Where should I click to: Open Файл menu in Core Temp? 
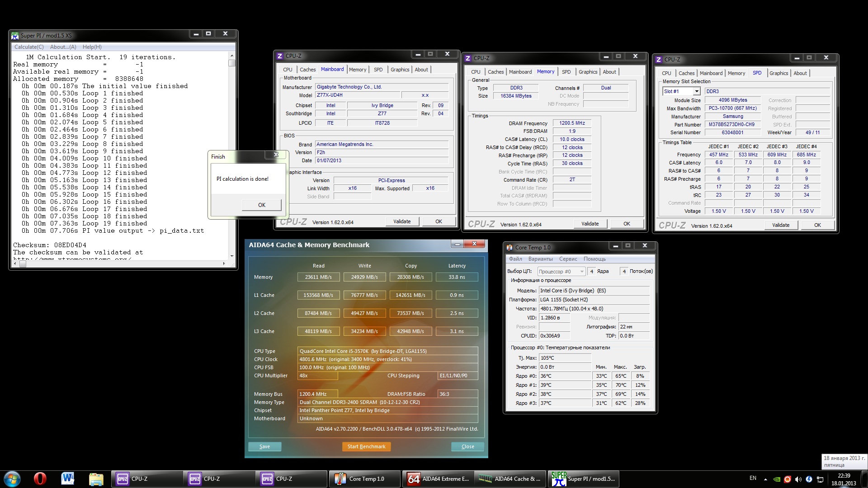pos(515,259)
